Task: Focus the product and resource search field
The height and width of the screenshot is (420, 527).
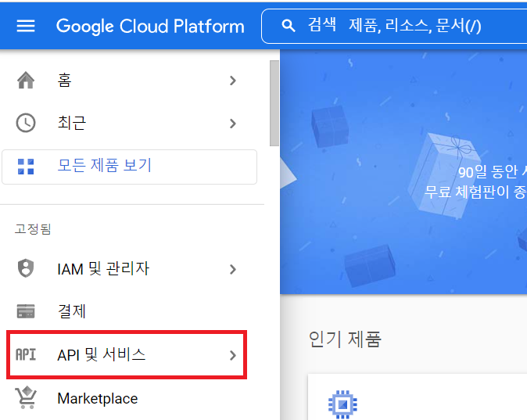Action: (394, 27)
